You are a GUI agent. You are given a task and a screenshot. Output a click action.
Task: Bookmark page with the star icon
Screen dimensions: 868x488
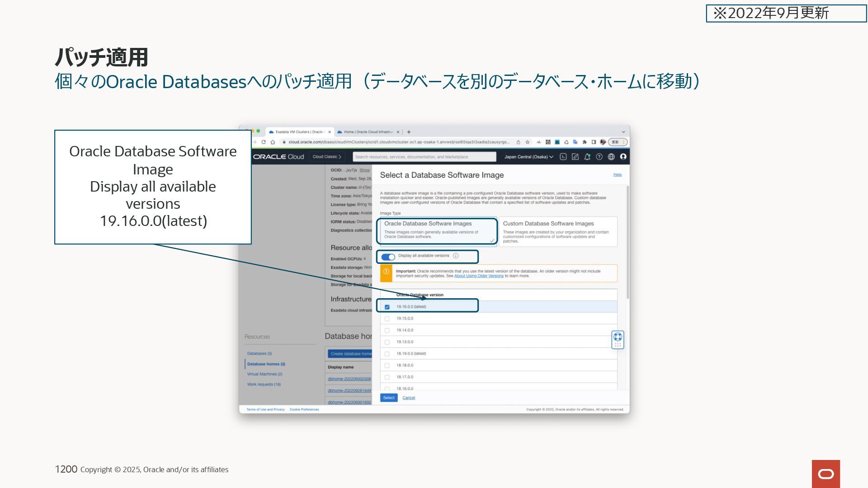527,142
